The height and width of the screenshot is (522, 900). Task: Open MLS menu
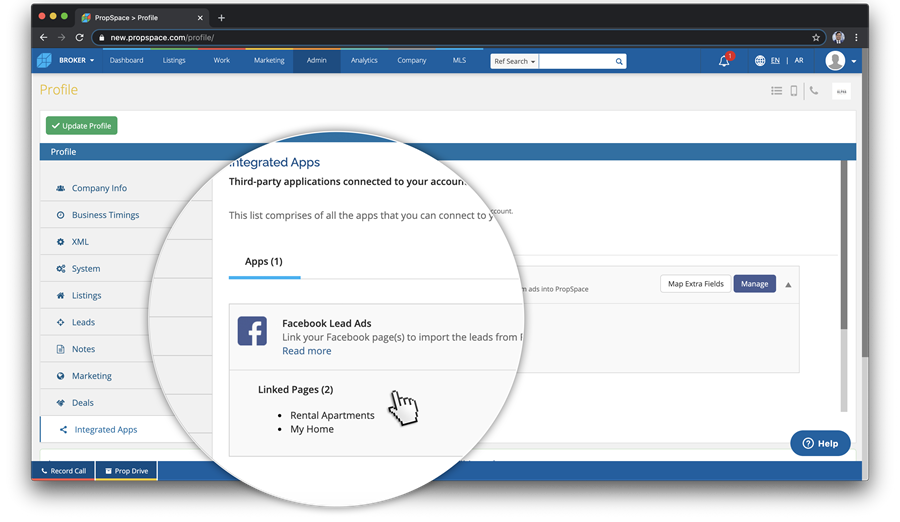(459, 60)
